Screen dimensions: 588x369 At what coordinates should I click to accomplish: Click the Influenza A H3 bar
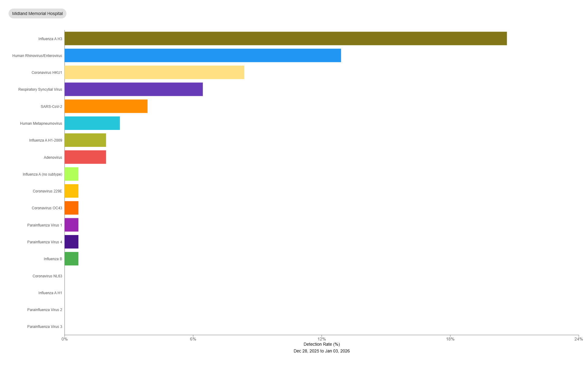(285, 39)
